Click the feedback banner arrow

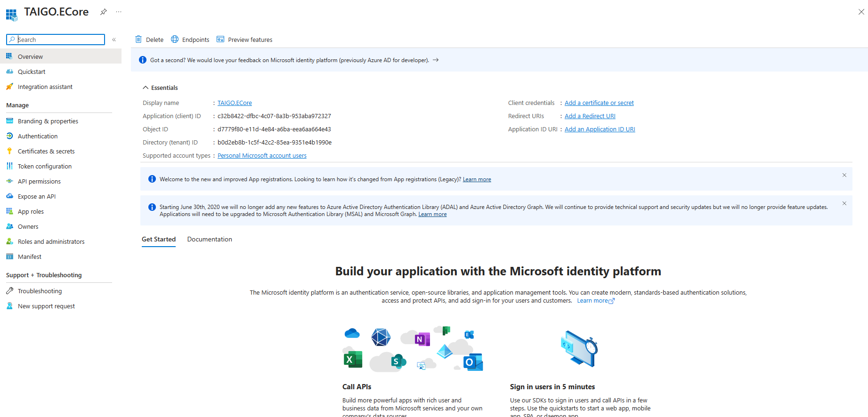point(436,60)
